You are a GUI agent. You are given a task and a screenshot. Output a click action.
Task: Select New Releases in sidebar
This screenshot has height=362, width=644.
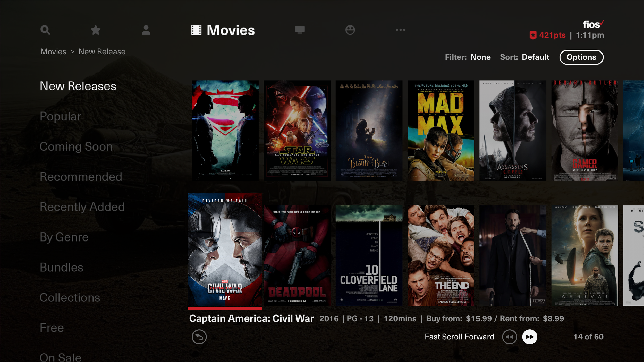click(x=78, y=86)
